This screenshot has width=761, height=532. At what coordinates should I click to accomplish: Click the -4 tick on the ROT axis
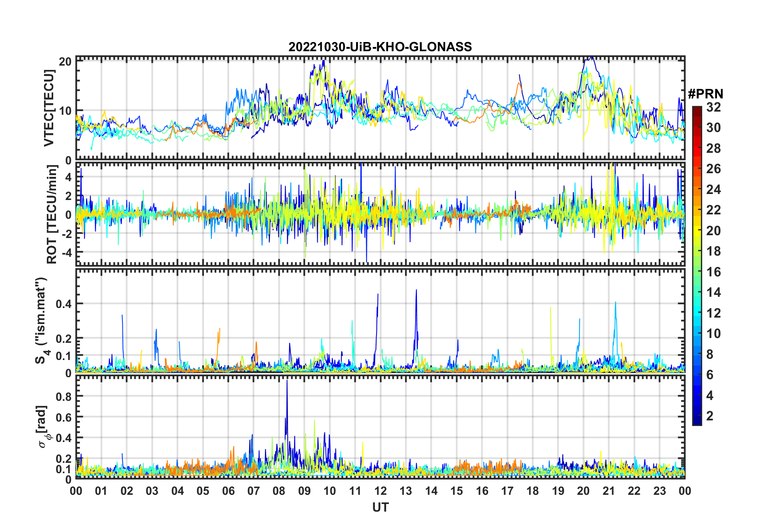click(x=66, y=253)
